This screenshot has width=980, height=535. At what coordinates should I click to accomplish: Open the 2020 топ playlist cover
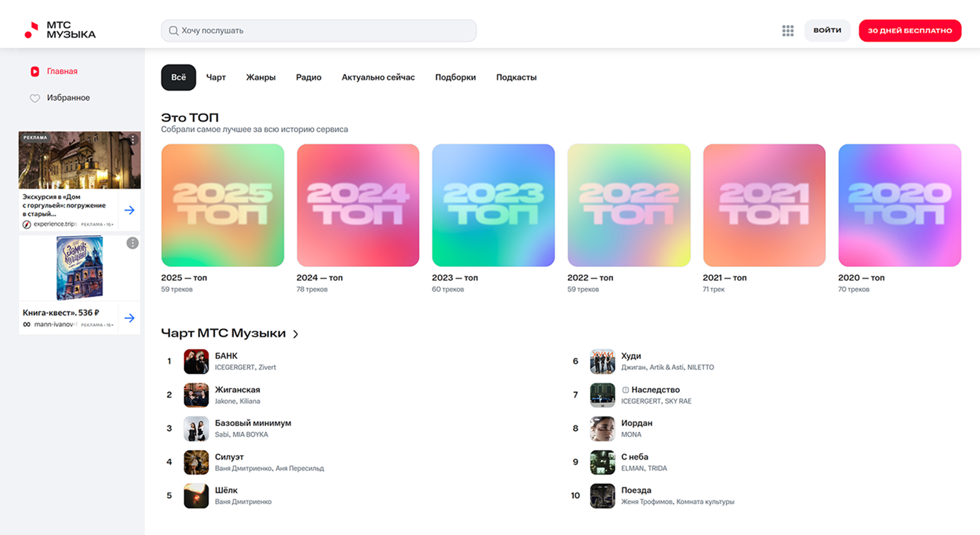[899, 205]
